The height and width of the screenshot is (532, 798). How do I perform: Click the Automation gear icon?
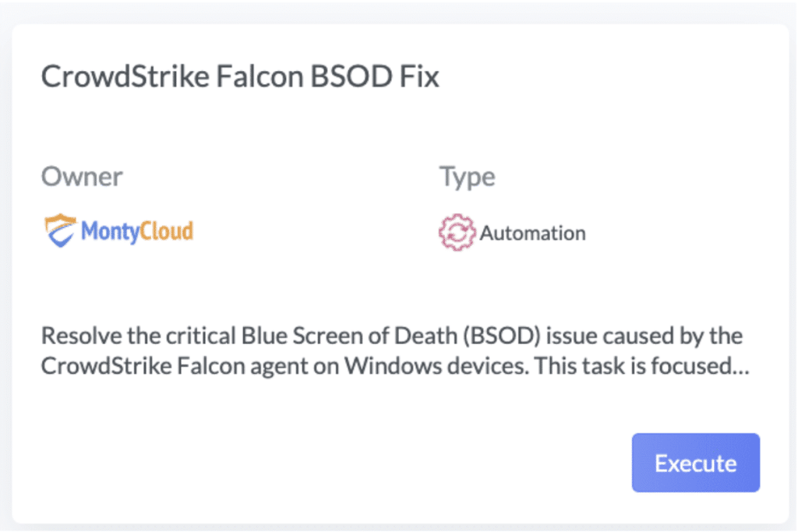click(456, 233)
